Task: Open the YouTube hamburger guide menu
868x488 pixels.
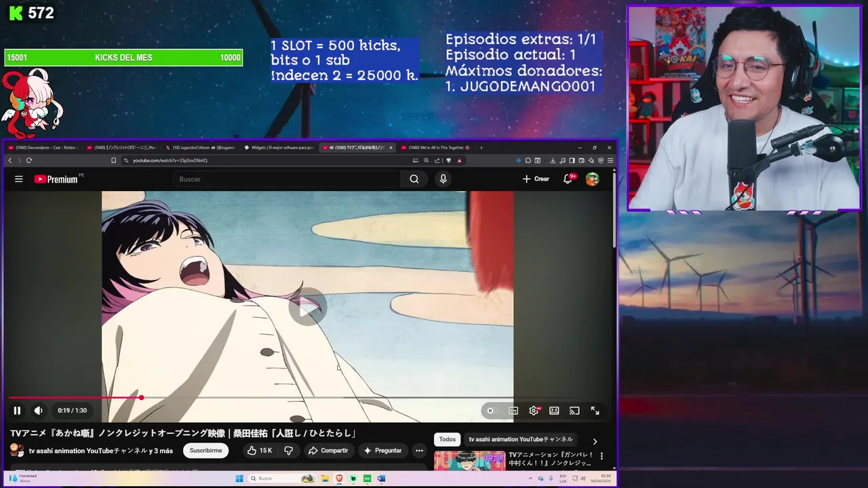Action: [19, 179]
